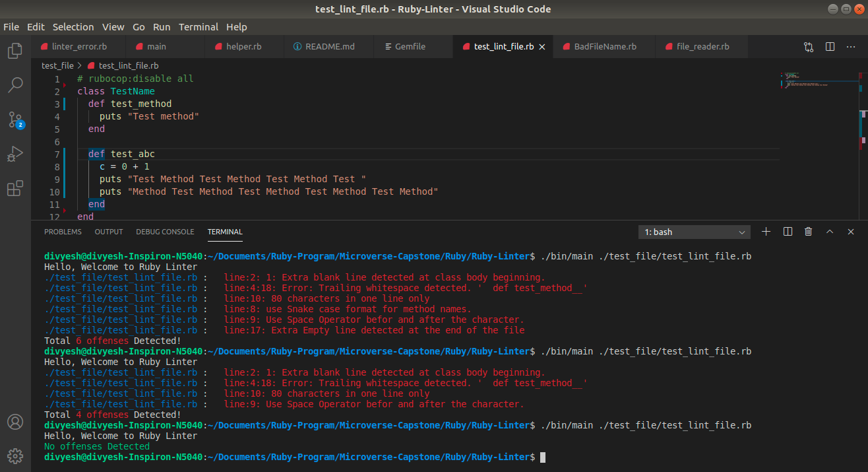Click 'line:17: Extra Empty line detected' error
Viewport: 868px width, 472px height.
point(375,330)
